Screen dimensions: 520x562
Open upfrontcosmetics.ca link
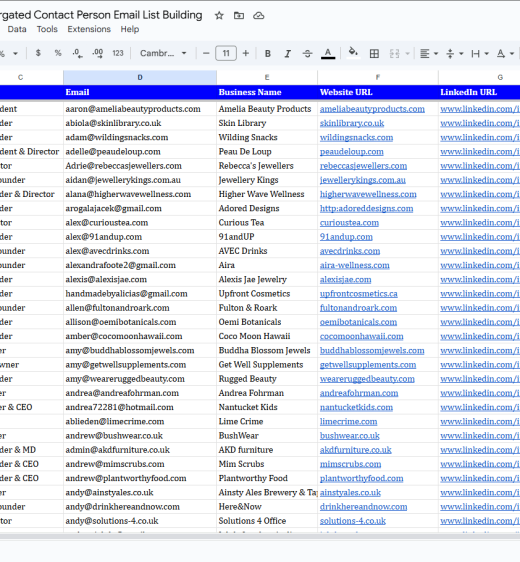point(358,294)
